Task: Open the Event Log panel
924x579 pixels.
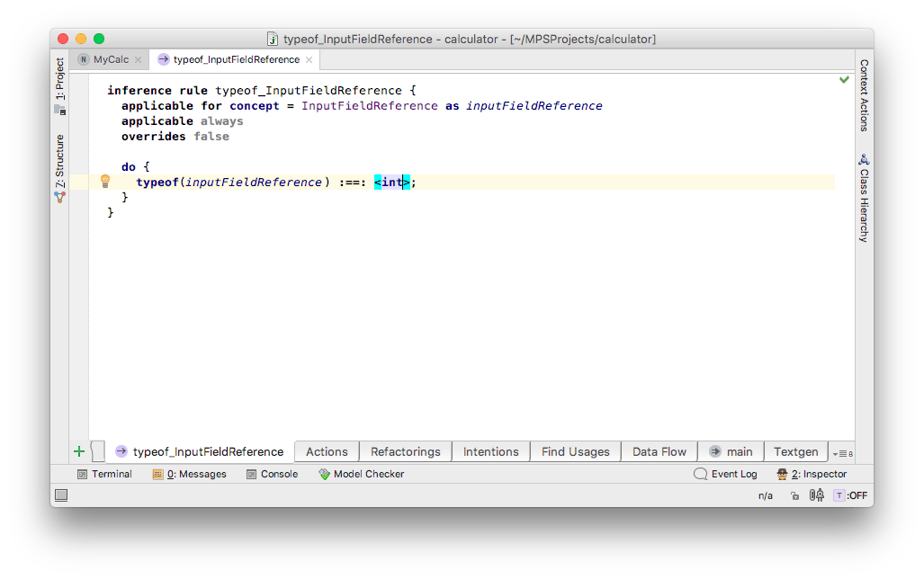Action: pyautogui.click(x=725, y=474)
